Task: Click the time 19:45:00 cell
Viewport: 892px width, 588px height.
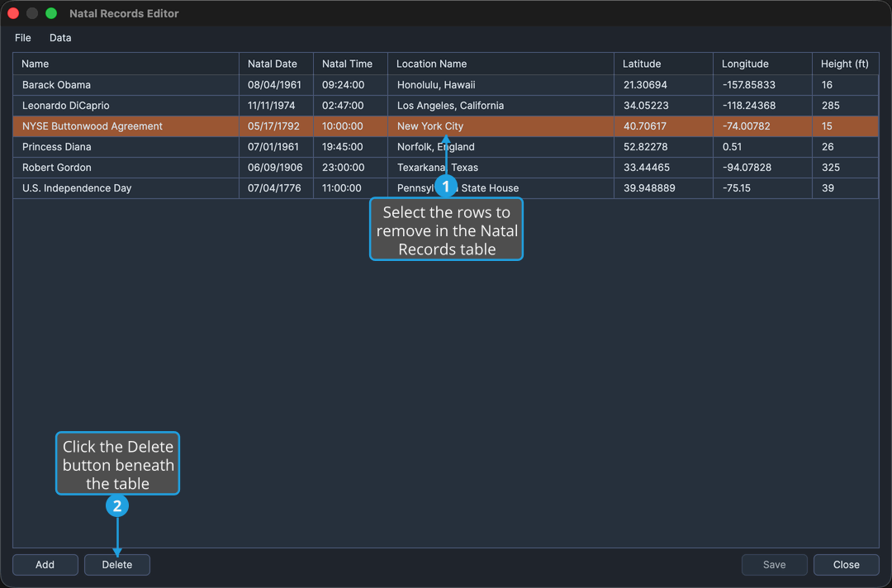Action: [350, 147]
